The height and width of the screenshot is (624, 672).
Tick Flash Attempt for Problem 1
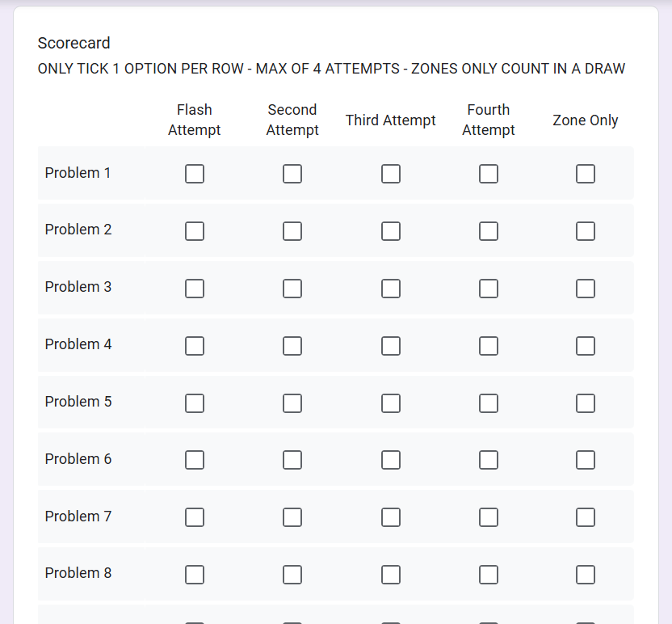(195, 174)
